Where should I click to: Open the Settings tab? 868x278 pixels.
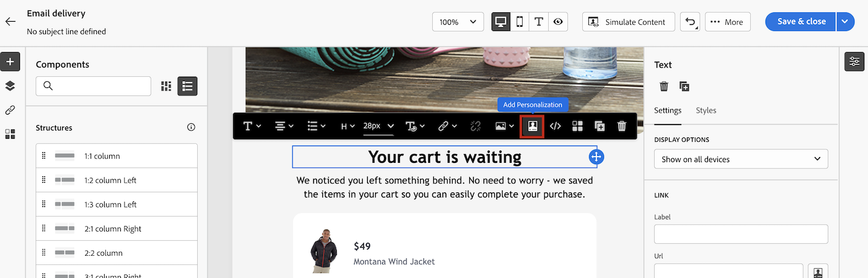(x=668, y=110)
